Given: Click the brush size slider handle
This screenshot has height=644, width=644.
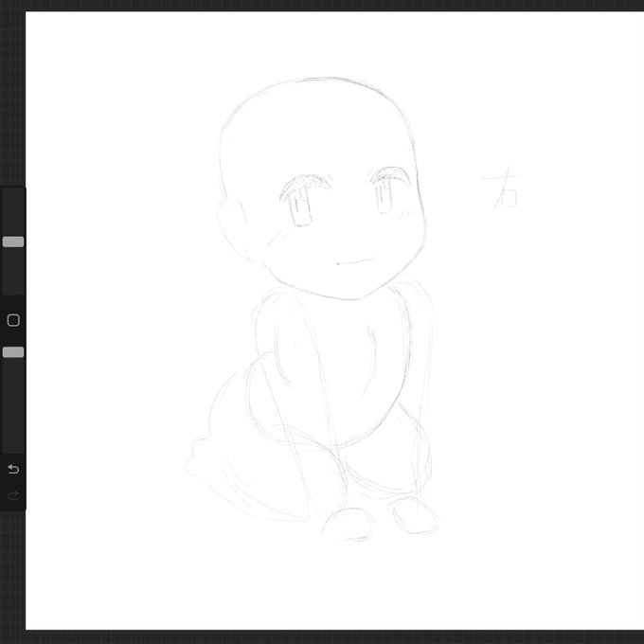Looking at the screenshot, I should click(x=13, y=241).
